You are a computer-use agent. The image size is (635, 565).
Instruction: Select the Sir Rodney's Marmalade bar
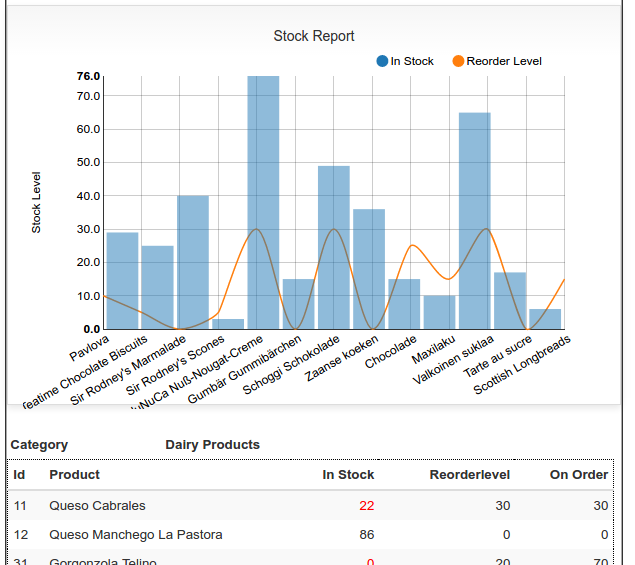[193, 262]
